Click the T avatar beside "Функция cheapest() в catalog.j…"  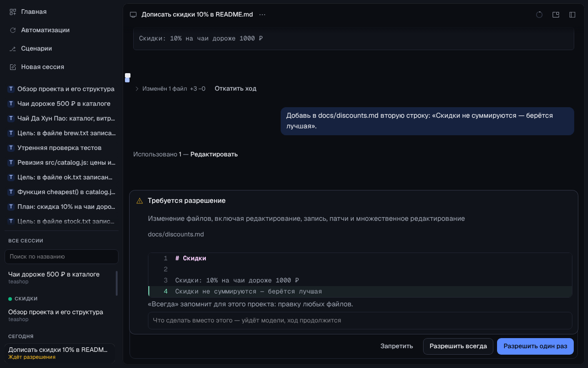[11, 192]
